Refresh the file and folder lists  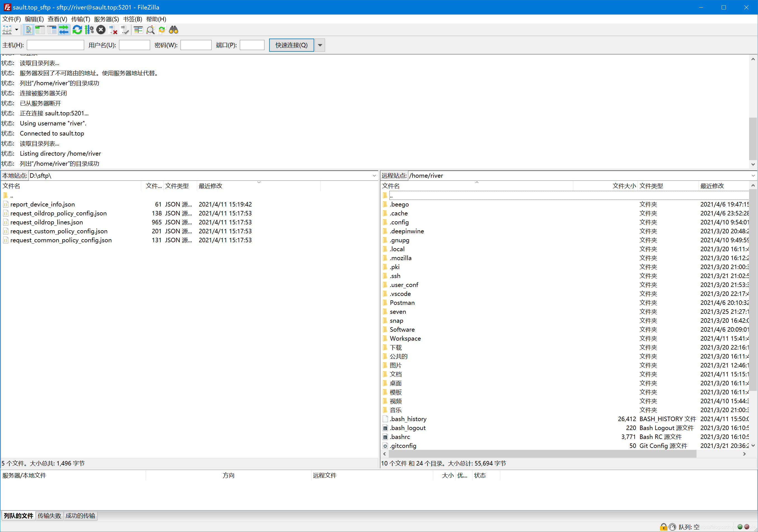tap(77, 30)
